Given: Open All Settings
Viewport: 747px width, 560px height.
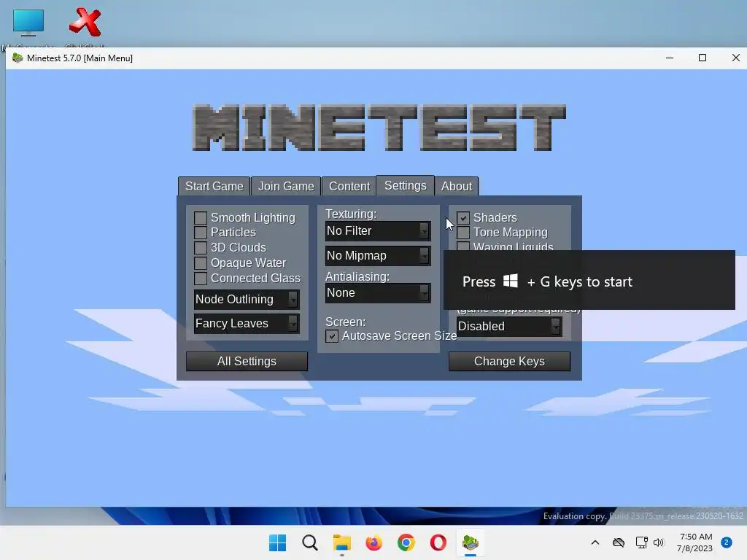Looking at the screenshot, I should (247, 362).
